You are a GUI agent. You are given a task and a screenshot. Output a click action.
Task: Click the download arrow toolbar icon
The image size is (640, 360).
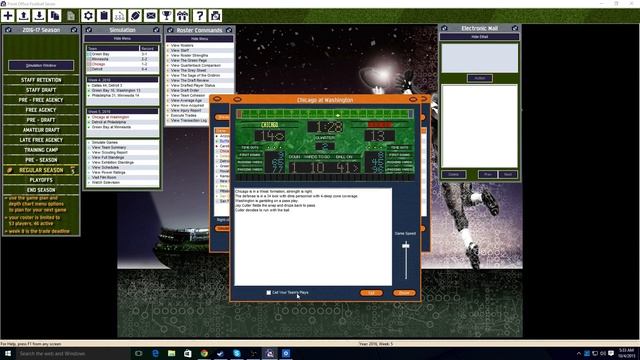coord(39,16)
